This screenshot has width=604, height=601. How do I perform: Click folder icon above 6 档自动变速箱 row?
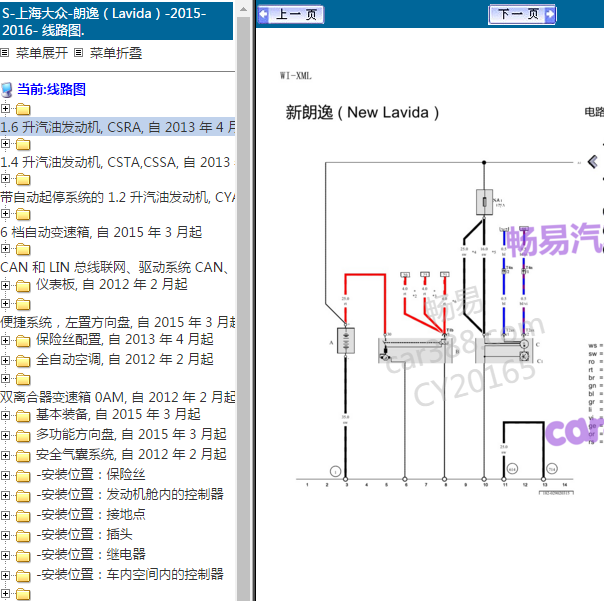click(x=23, y=214)
